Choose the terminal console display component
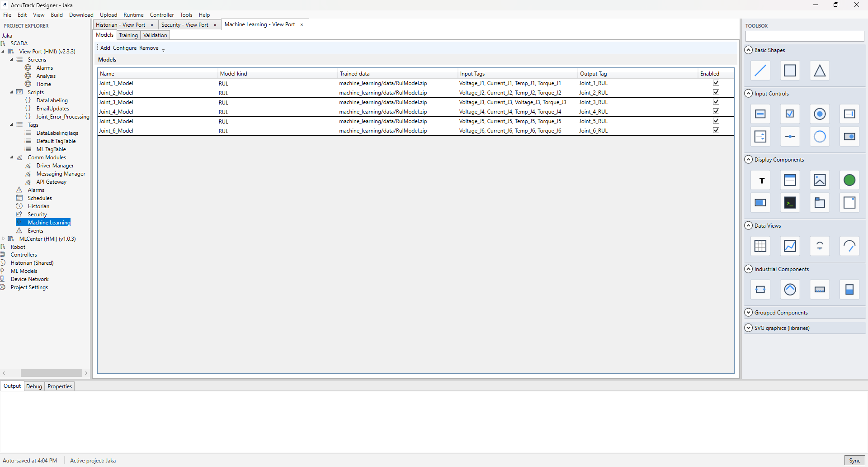This screenshot has width=868, height=467. (x=790, y=203)
